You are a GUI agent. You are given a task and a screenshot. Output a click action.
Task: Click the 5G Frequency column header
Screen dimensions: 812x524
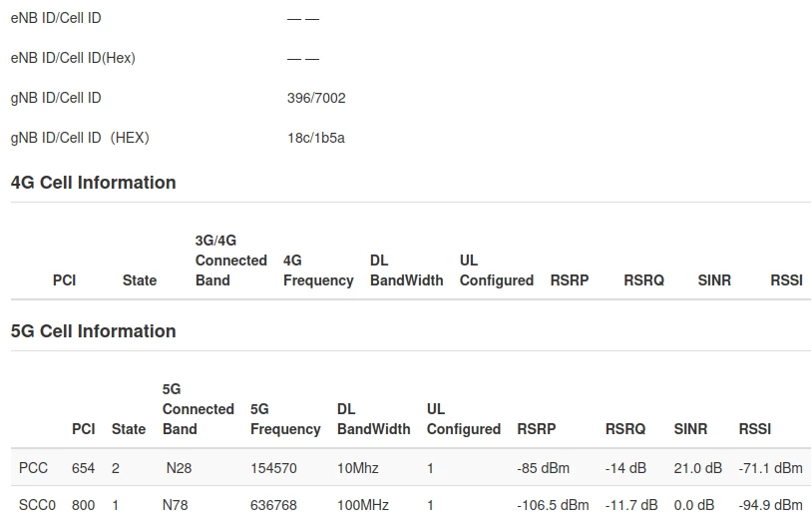pyautogui.click(x=285, y=419)
